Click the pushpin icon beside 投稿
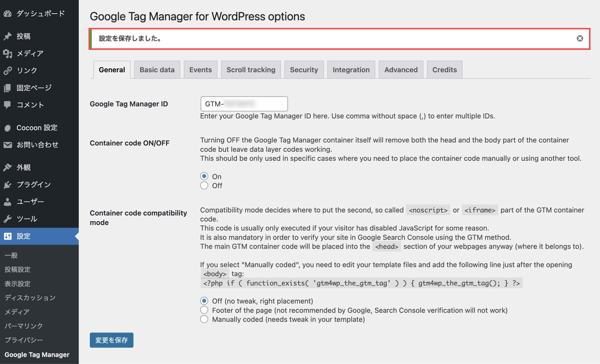The image size is (600, 364). click(8, 36)
